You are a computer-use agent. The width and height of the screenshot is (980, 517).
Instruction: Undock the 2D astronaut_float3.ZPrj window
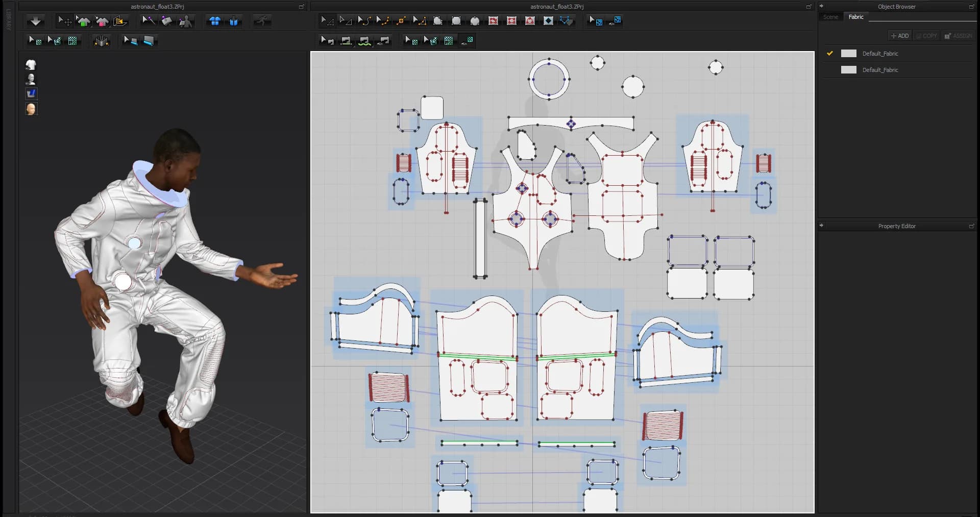click(808, 7)
